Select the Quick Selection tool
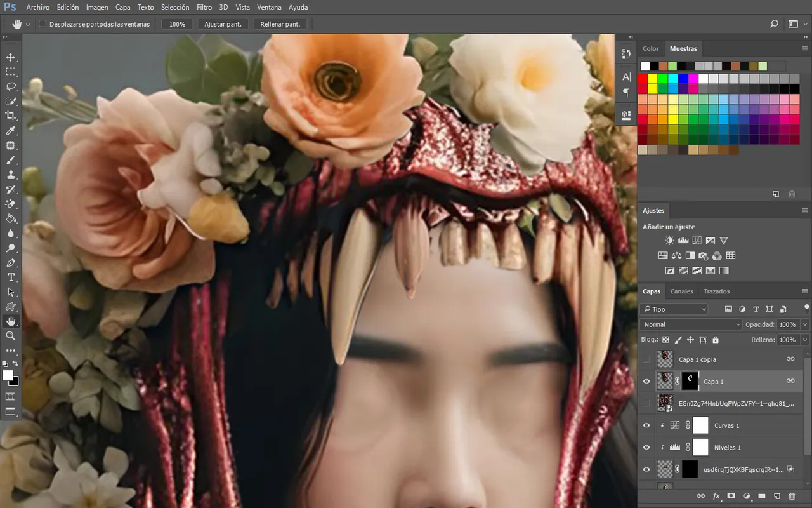Viewport: 812px width, 508px height. tap(11, 101)
